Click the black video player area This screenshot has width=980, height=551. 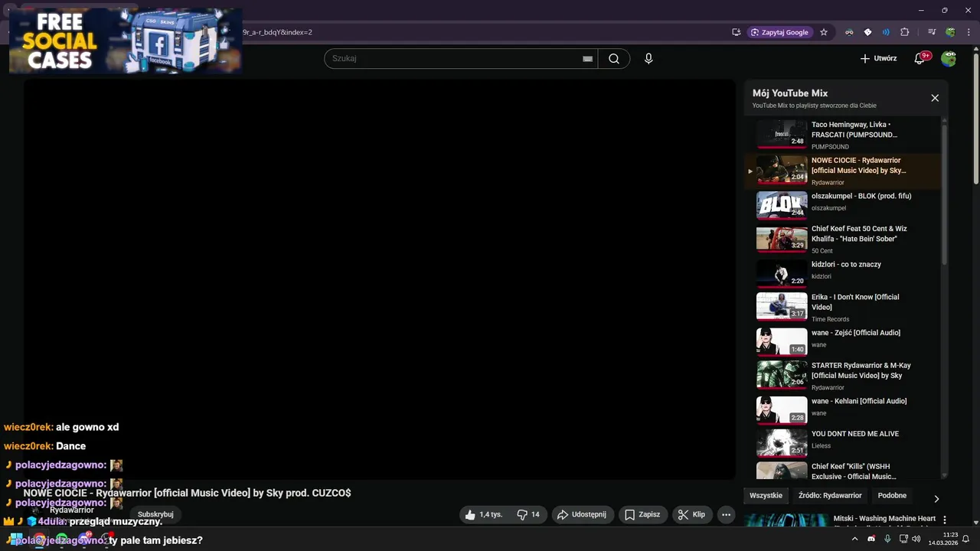[x=379, y=279]
